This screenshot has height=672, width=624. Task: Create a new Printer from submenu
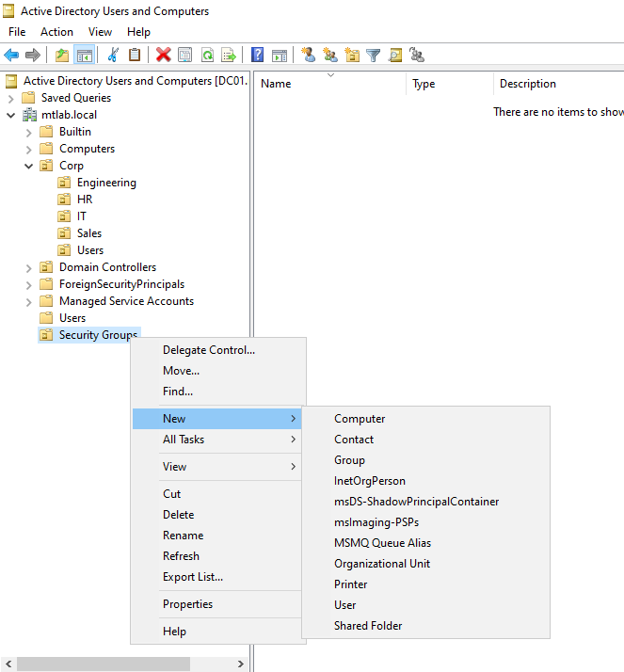426,584
